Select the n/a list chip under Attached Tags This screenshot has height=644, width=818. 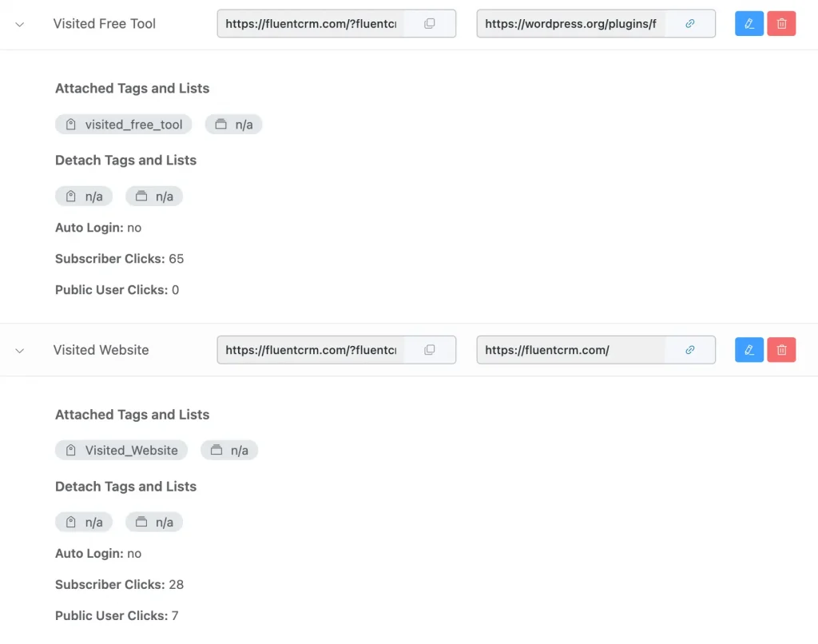coord(233,124)
